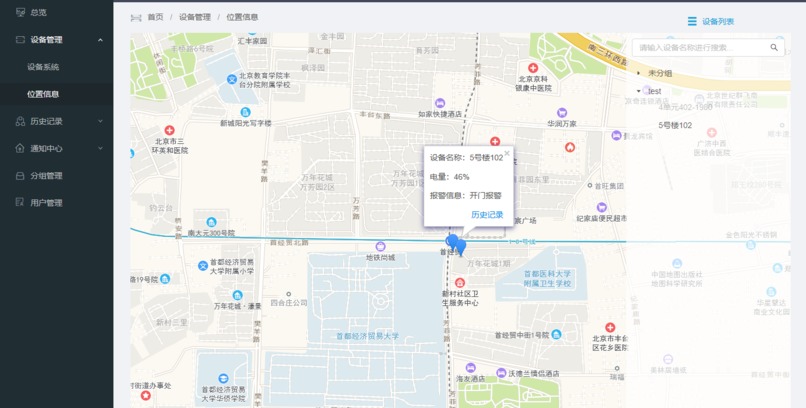Viewport: 806px width, 408px height.
Task: Click the 设备列表 list icon
Action: [692, 21]
